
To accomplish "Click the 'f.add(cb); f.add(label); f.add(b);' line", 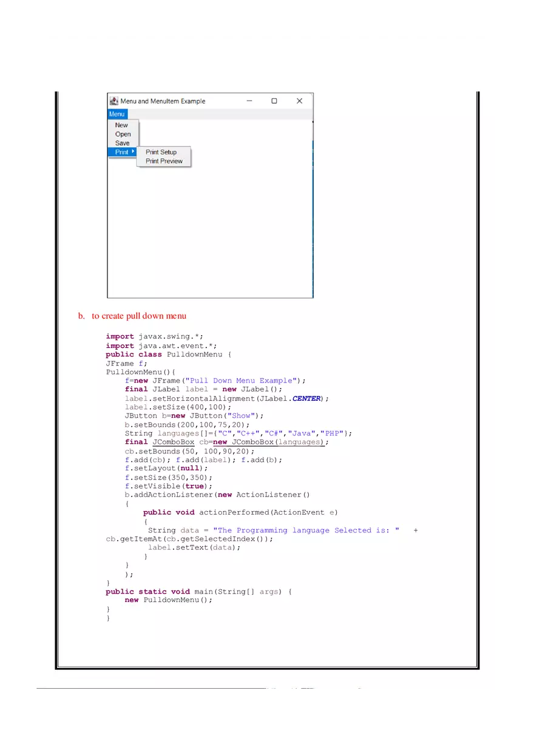I will pyautogui.click(x=204, y=460).
